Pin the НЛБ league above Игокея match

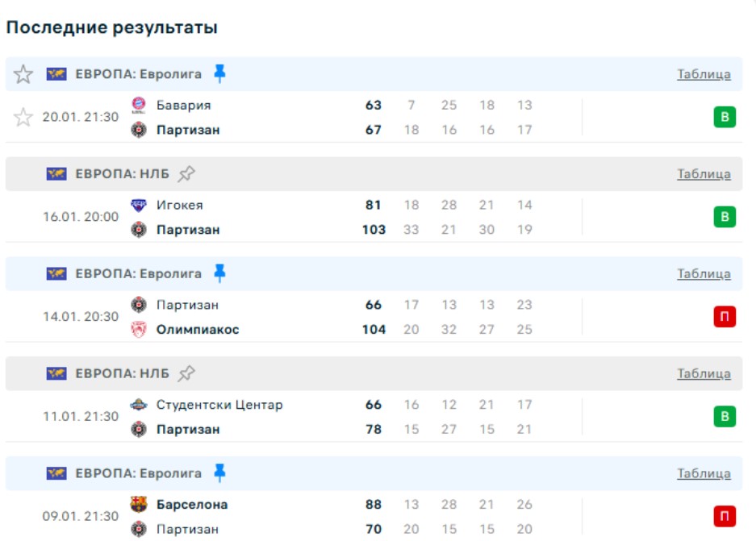186,174
